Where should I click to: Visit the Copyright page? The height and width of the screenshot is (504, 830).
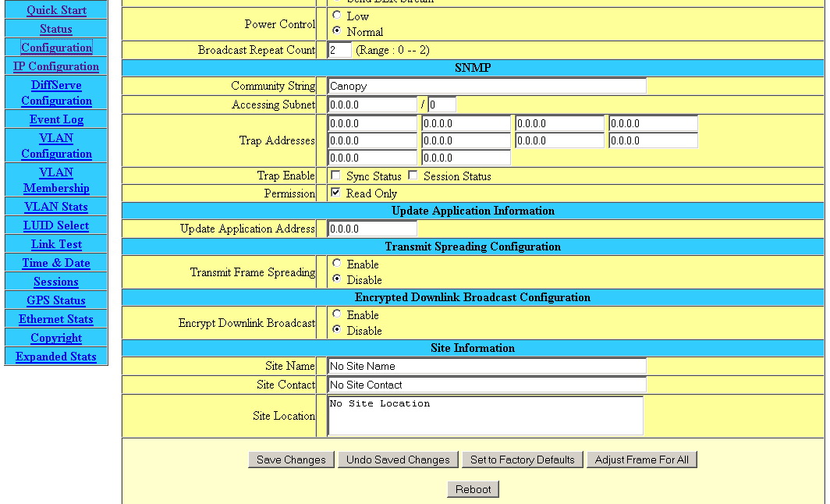(56, 338)
